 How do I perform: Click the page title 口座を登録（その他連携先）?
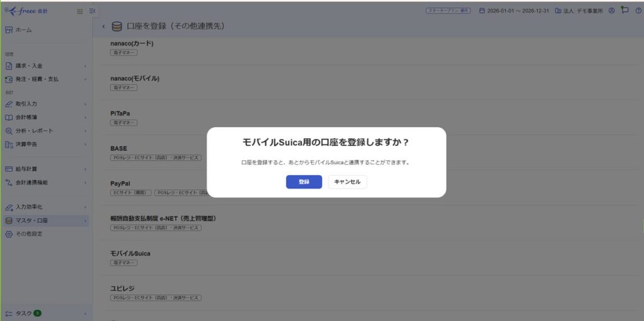175,26
